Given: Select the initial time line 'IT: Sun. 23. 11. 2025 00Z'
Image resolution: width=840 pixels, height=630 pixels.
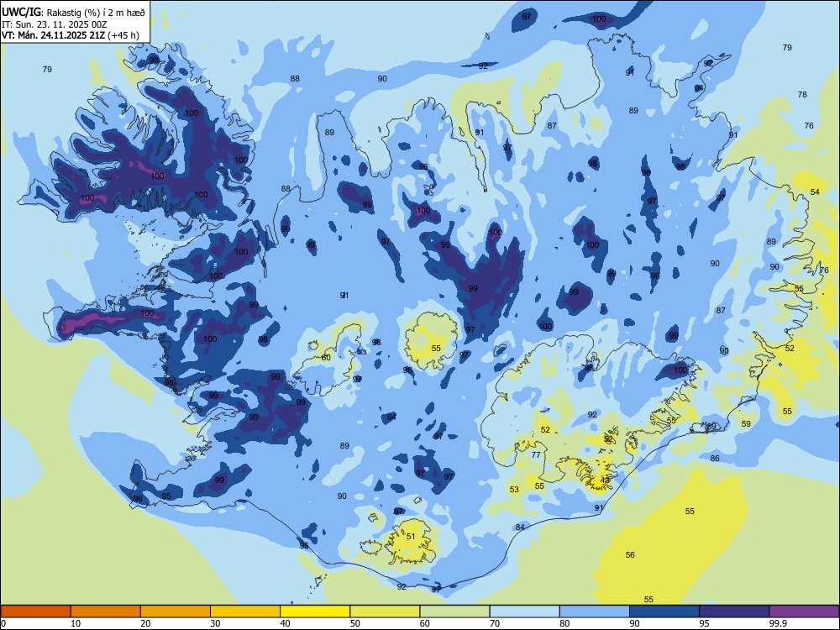Looking at the screenshot, I should click(54, 24).
